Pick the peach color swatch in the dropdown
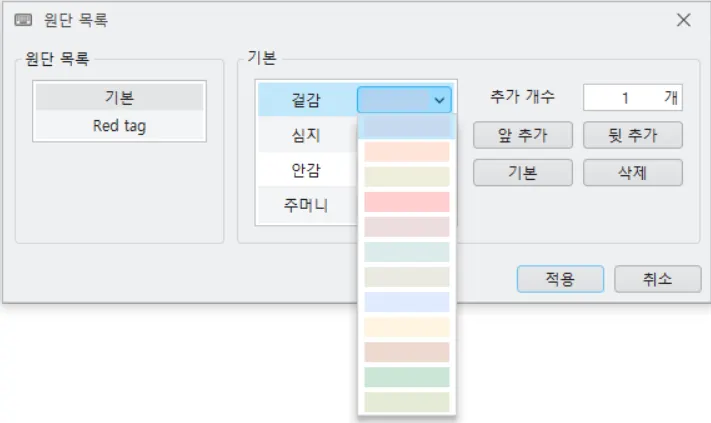Viewport: 711px width, 423px height. point(407,152)
